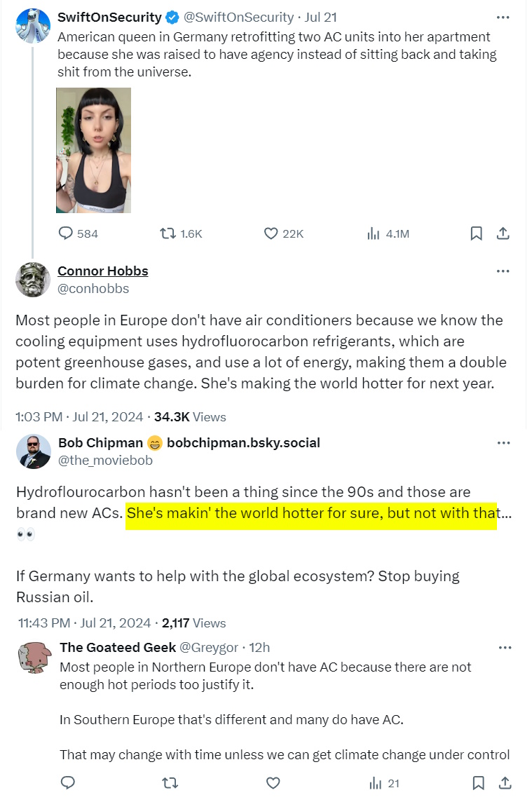Bookmark The Goateed Geek's reply
Screen dimensions: 532x802
coord(477,783)
